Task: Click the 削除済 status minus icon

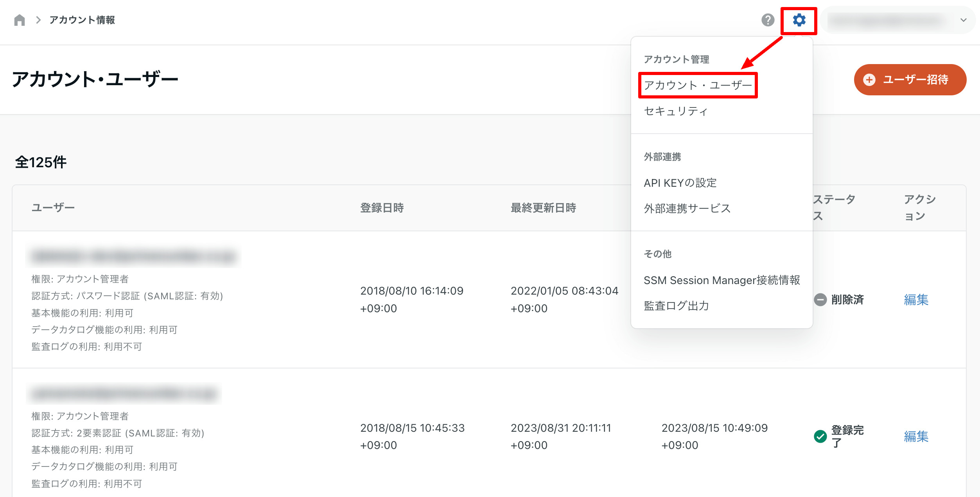Action: point(820,300)
